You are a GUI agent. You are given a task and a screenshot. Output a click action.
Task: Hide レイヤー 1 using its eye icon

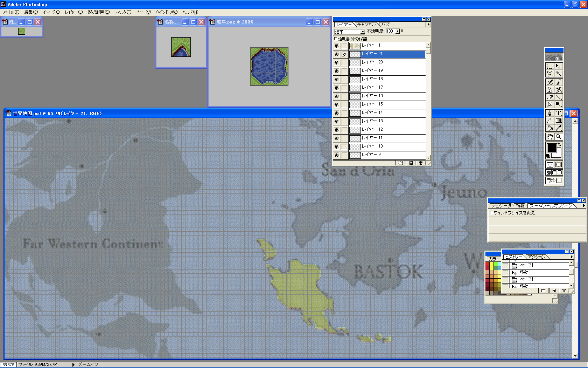coord(336,46)
